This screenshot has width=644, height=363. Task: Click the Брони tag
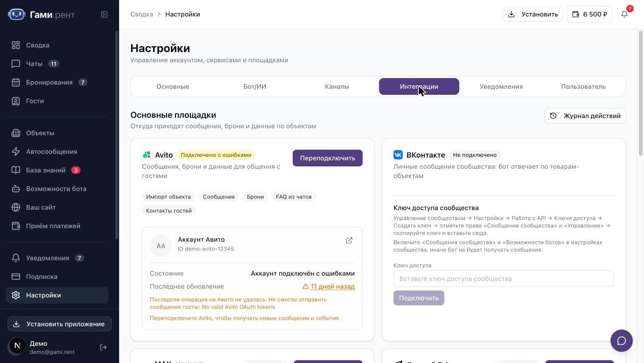click(x=255, y=197)
